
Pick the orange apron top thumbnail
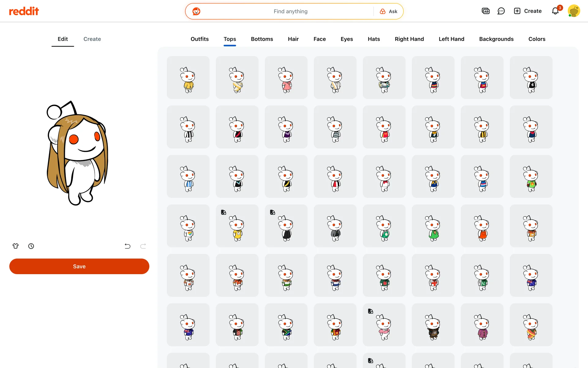pyautogui.click(x=482, y=226)
